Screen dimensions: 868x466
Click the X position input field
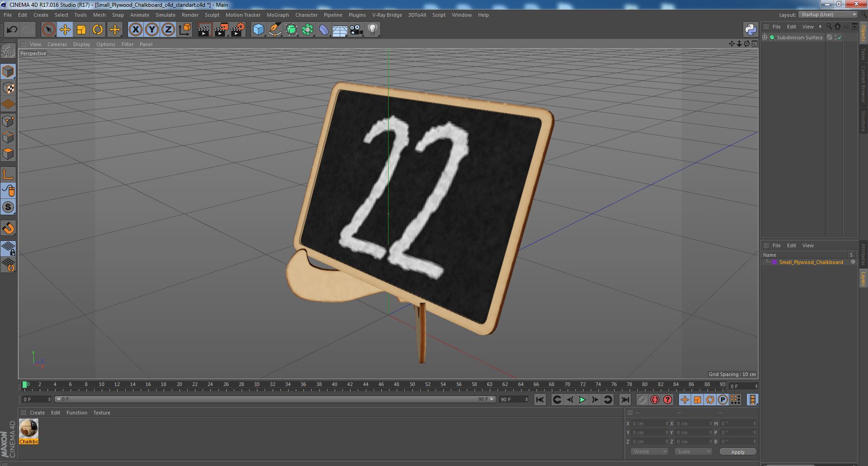(650, 424)
